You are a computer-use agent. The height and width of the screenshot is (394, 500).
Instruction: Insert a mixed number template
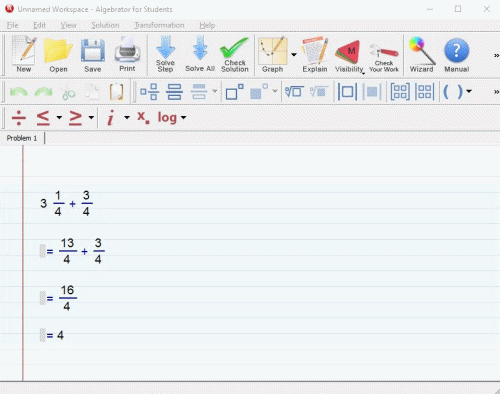pyautogui.click(x=149, y=92)
